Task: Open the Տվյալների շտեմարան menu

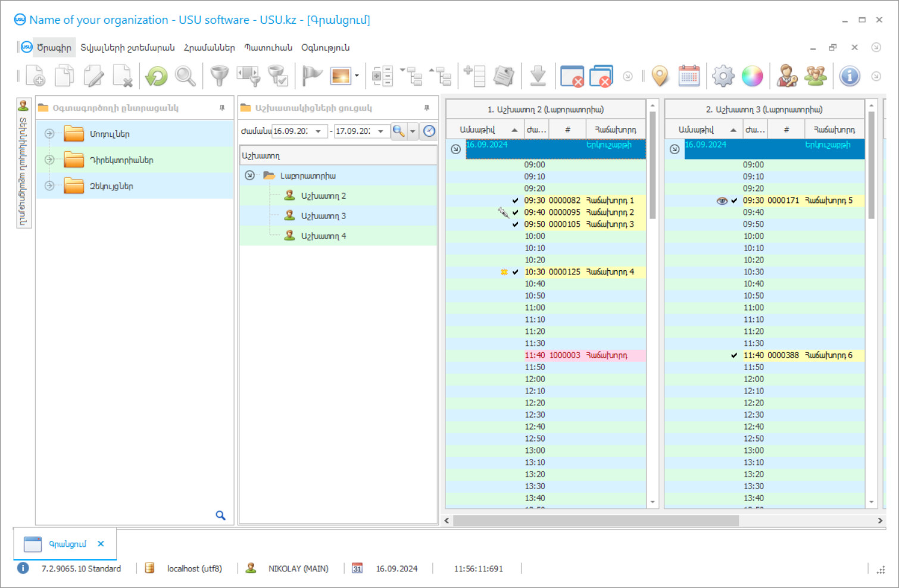Action: click(127, 48)
